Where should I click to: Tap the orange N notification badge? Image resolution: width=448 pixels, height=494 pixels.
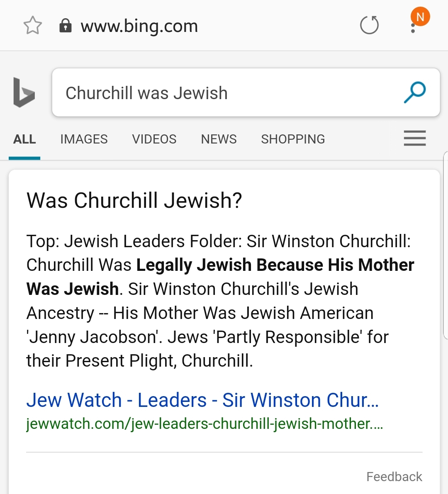click(420, 17)
